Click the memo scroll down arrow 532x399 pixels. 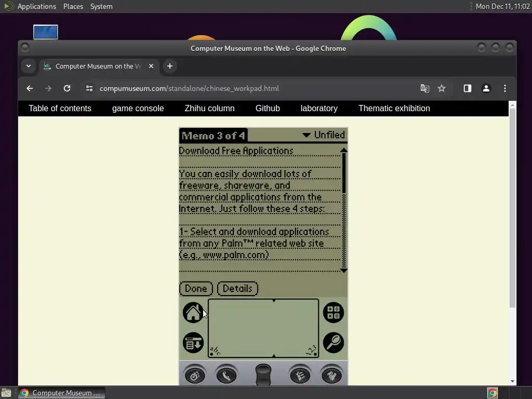344,270
